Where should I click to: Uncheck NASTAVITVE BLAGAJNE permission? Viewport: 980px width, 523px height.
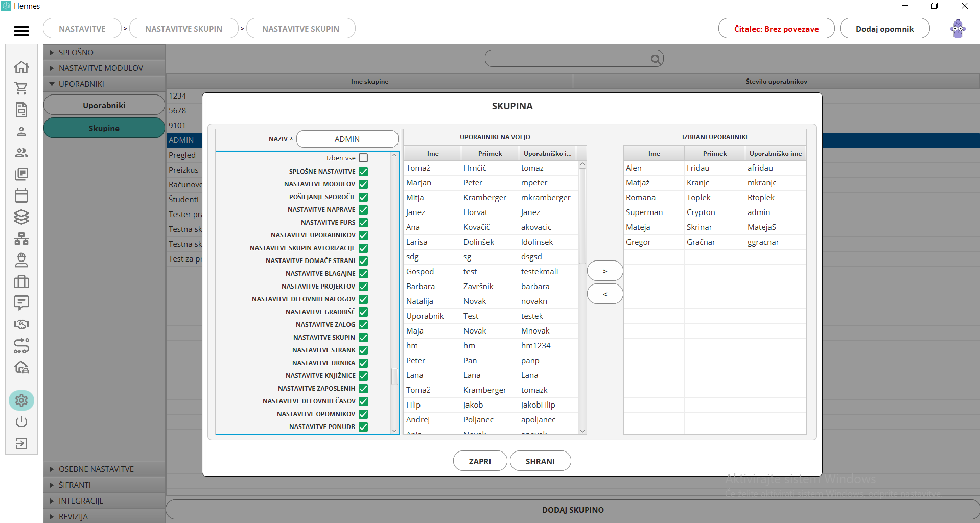coord(363,273)
